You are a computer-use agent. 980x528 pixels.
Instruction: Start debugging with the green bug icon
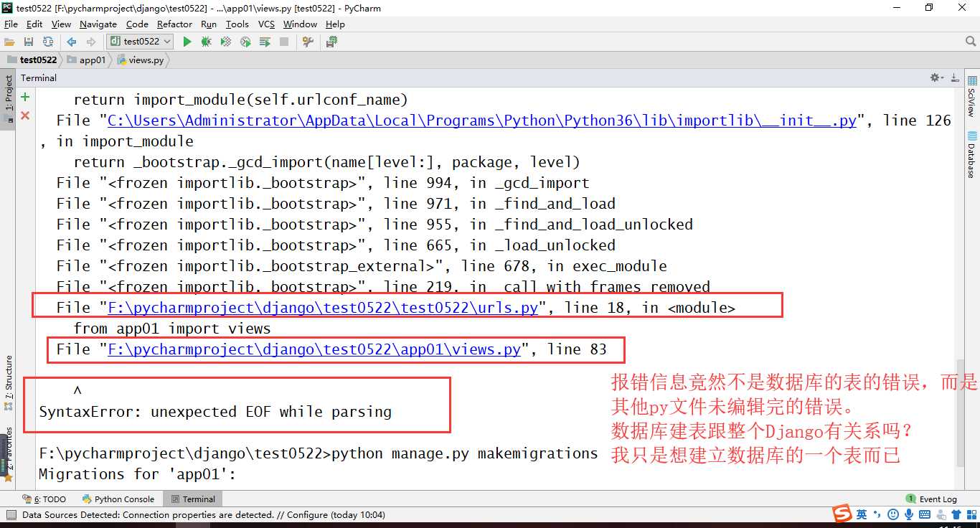click(x=207, y=42)
